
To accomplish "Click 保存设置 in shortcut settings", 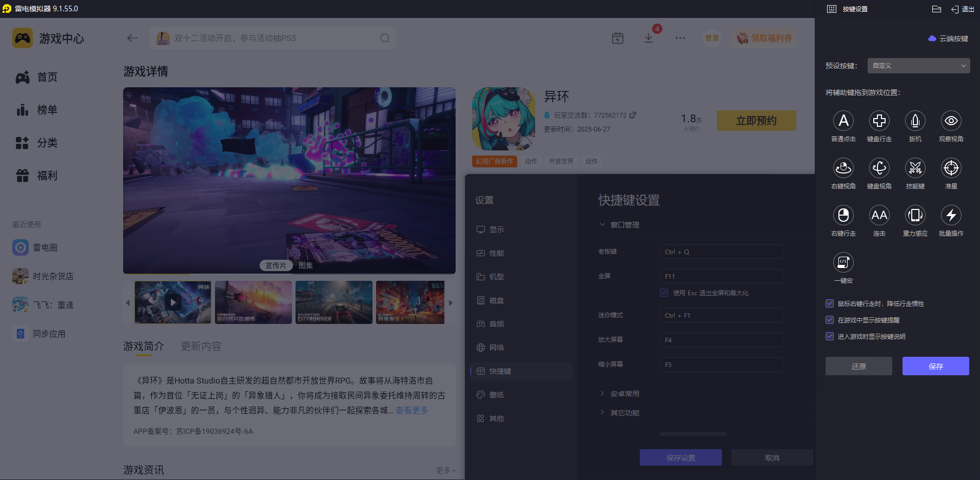I will click(681, 457).
